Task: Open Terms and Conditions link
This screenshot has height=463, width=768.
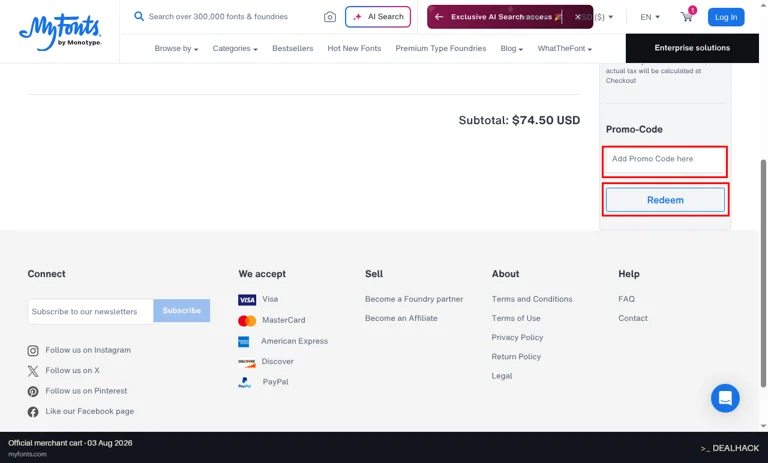Action: pos(532,299)
